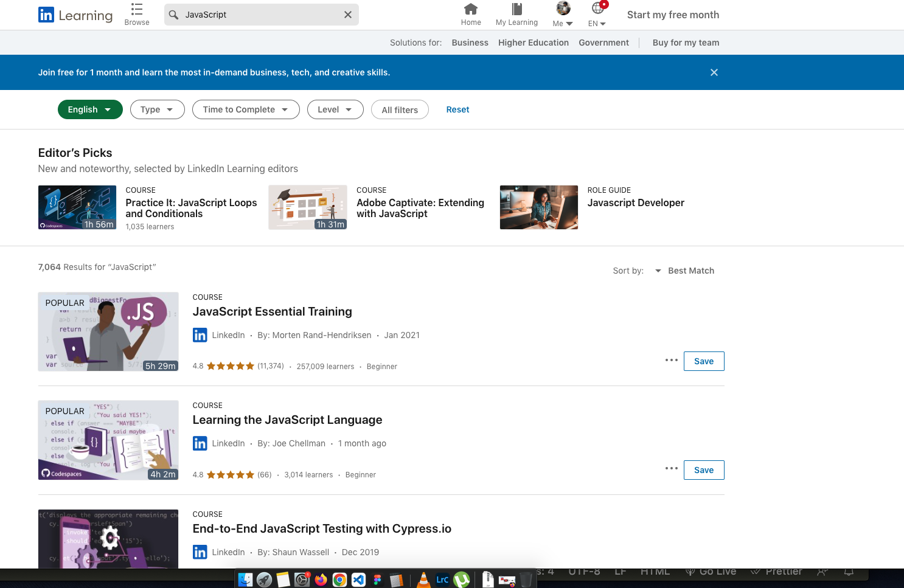Open VLC from the Dock

(x=423, y=579)
